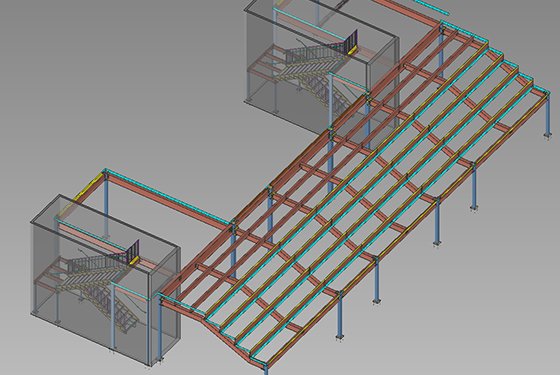Select the sloped beam at platform's bottom-left corner

tap(215, 331)
